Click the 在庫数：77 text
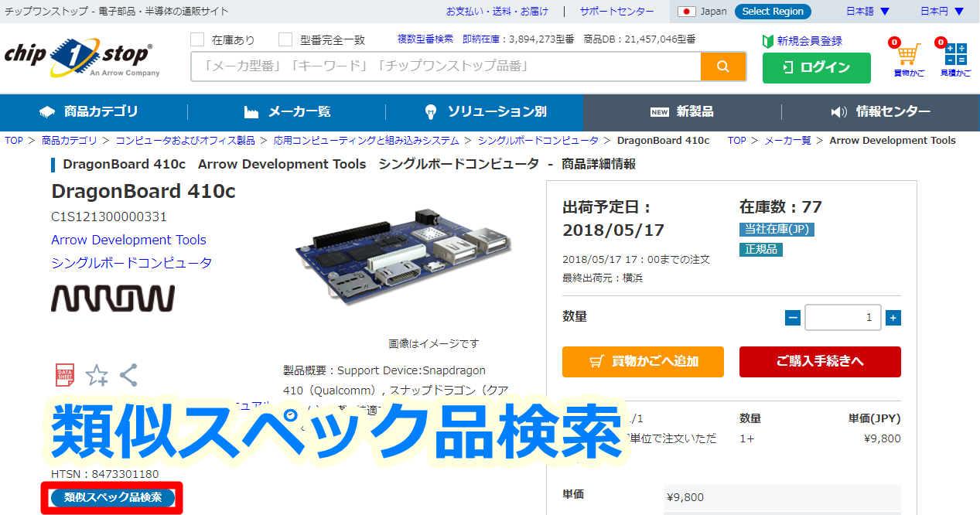Screen dimensions: 980x515 point(780,207)
